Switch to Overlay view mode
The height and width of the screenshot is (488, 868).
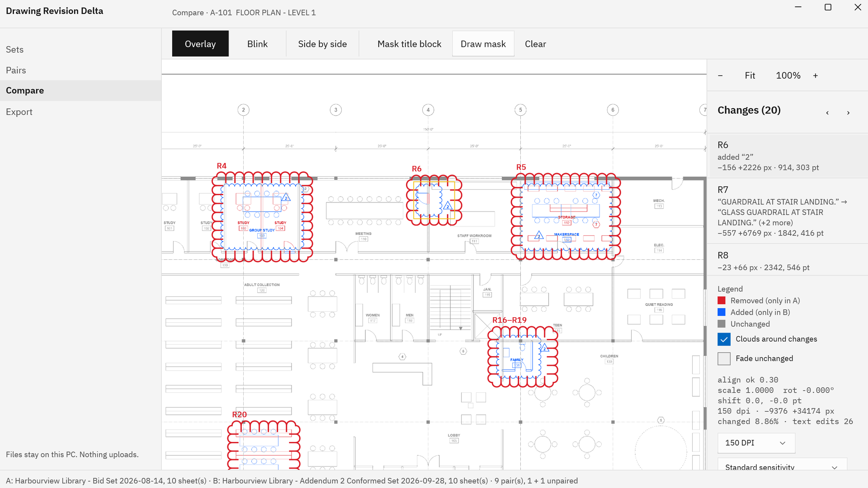point(200,44)
